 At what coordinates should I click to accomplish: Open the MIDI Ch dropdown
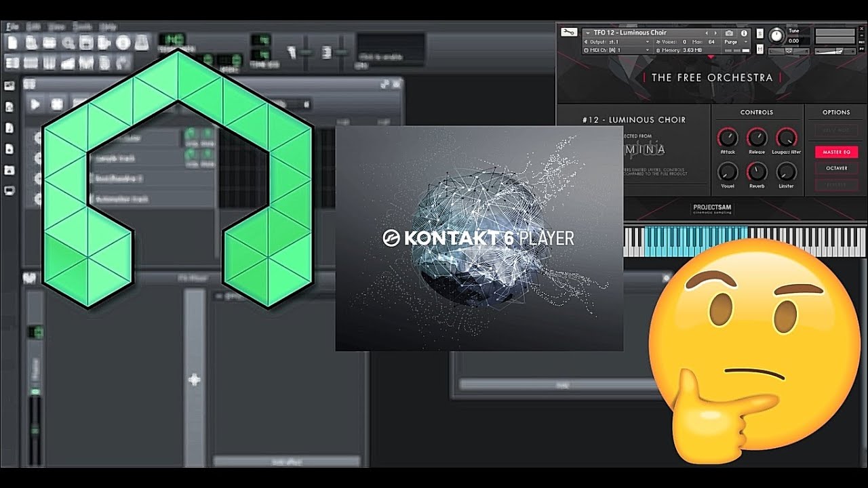tap(617, 50)
